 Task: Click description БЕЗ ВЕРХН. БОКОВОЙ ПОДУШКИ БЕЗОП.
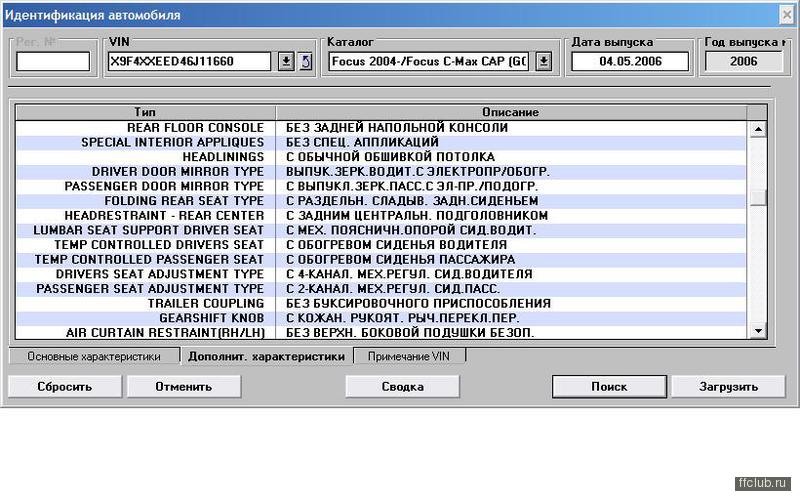(410, 333)
